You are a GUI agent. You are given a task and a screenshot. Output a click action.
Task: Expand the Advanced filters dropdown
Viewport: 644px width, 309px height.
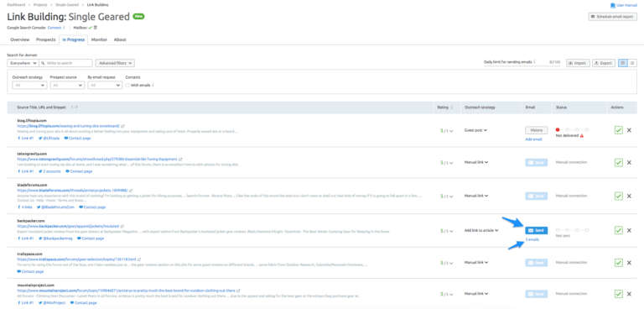click(115, 63)
